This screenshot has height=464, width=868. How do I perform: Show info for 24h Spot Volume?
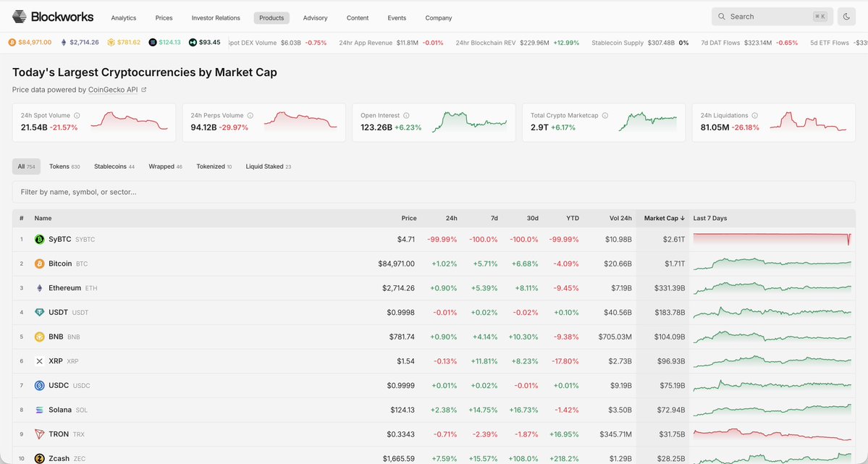point(77,116)
